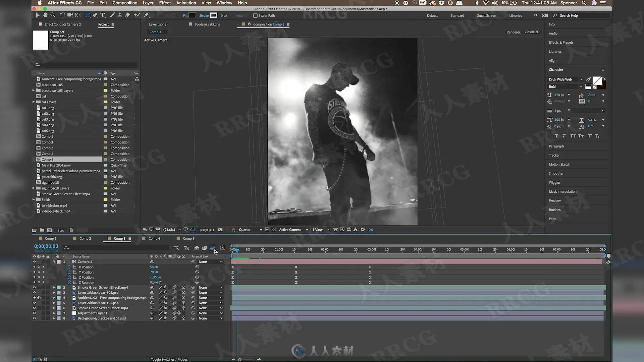Select the Unified Camera tool

point(70,15)
